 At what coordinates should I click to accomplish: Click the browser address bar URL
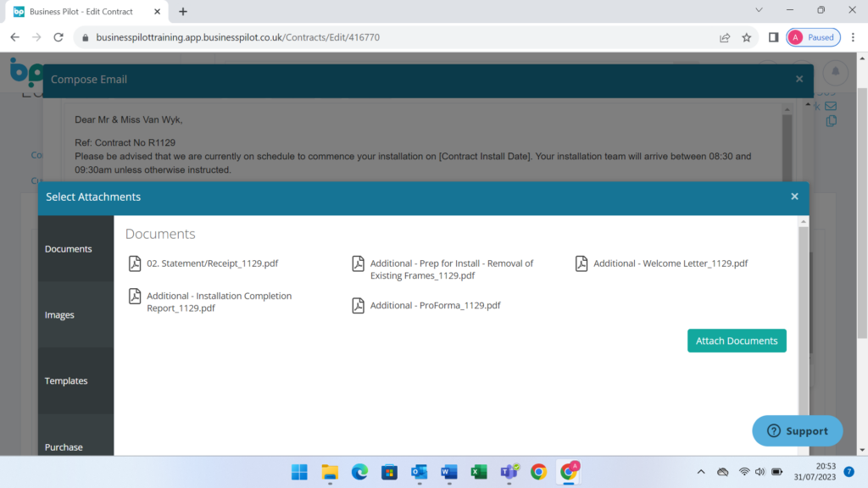tap(238, 37)
